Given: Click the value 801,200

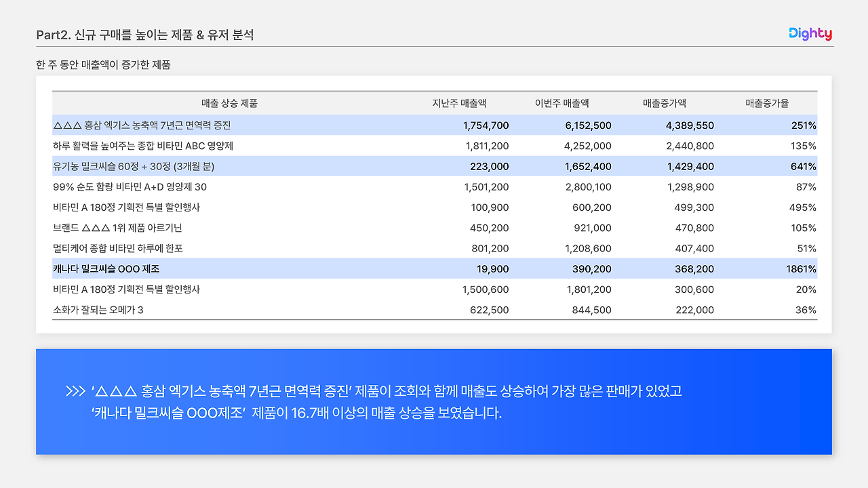Looking at the screenshot, I should pos(490,248).
